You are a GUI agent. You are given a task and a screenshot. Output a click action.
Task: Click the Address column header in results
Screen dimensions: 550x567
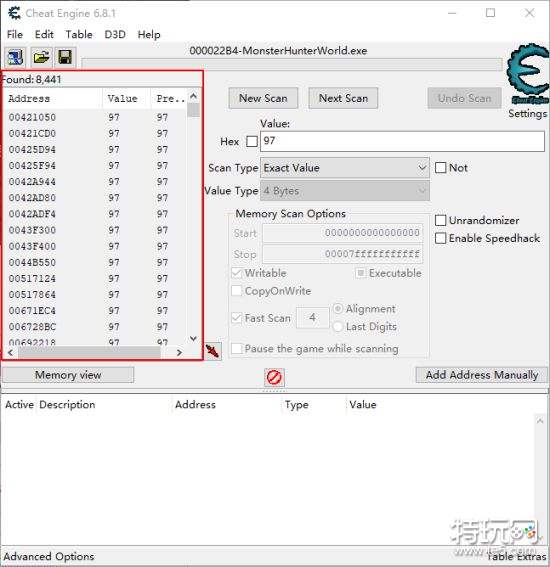53,98
